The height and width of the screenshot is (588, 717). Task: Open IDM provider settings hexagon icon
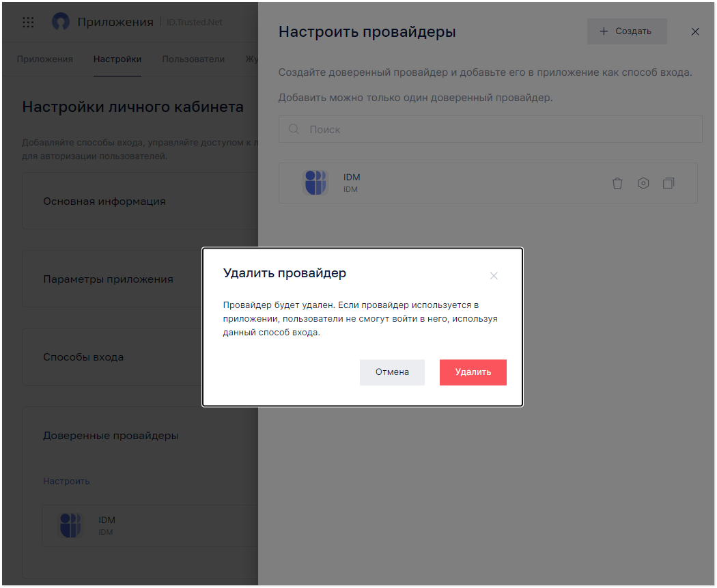(x=643, y=183)
